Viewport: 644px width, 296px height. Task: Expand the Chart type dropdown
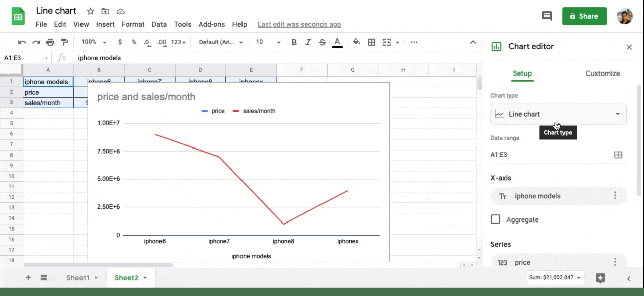point(558,114)
